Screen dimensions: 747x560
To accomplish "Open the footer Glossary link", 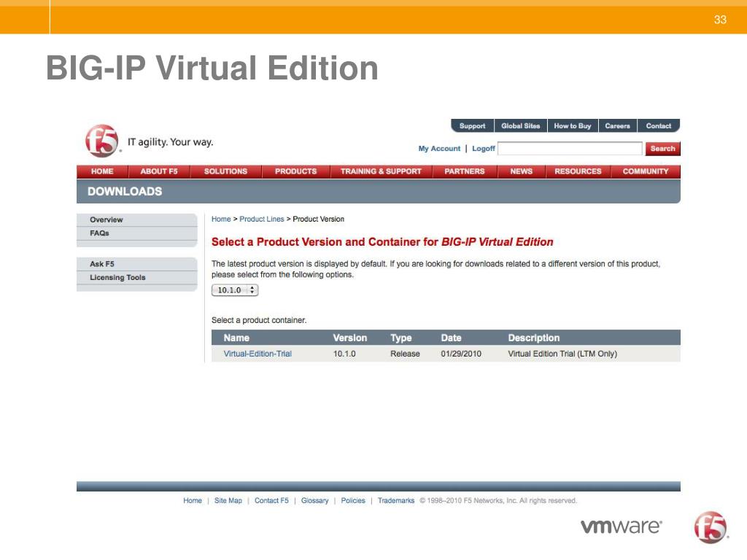I will click(315, 500).
